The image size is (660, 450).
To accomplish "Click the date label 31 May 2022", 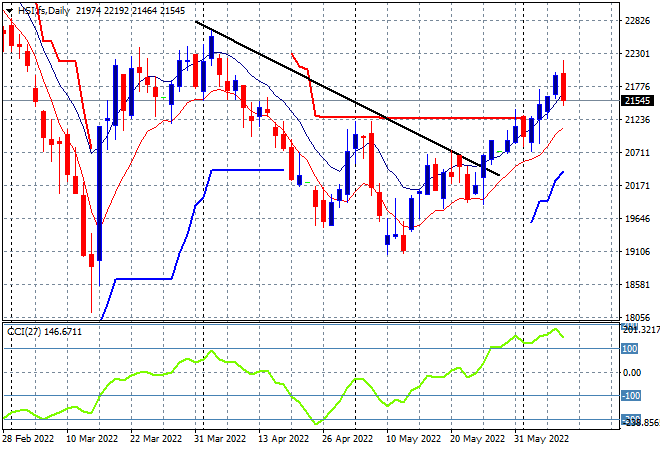I will pyautogui.click(x=541, y=439).
